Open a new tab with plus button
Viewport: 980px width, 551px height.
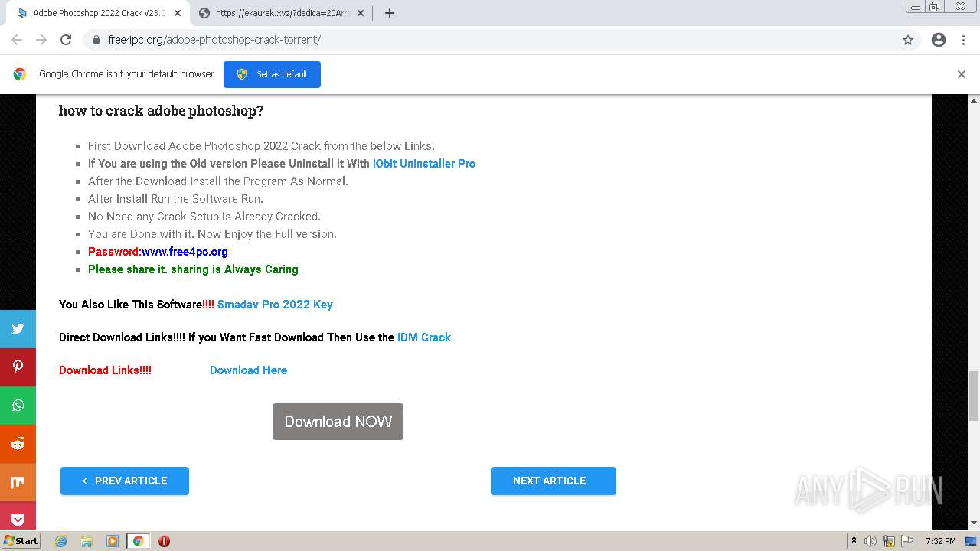click(x=389, y=13)
